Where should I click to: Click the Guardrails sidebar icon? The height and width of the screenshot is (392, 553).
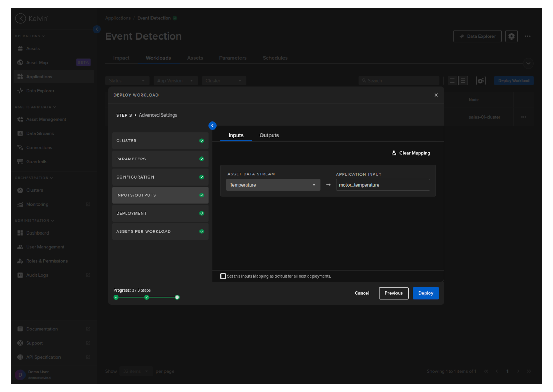coord(20,162)
